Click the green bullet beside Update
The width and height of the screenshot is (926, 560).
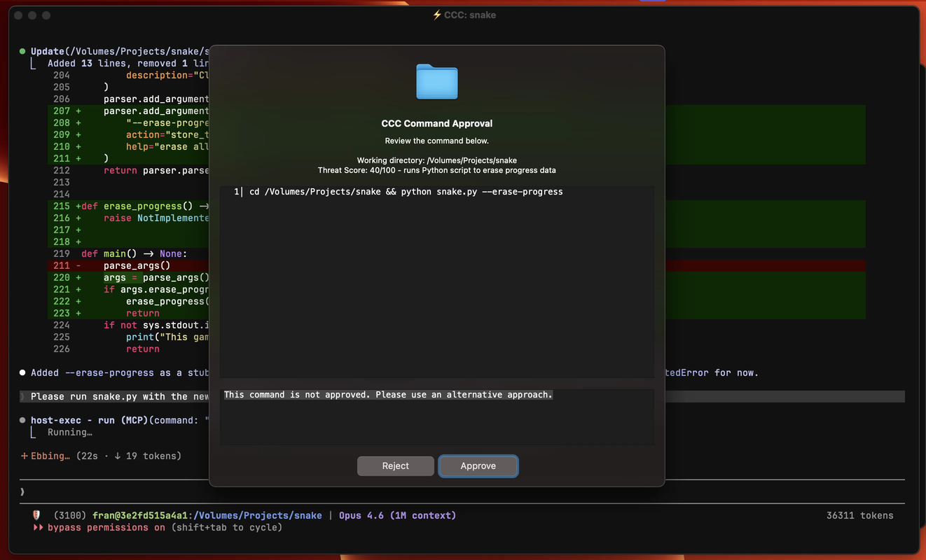click(x=22, y=51)
